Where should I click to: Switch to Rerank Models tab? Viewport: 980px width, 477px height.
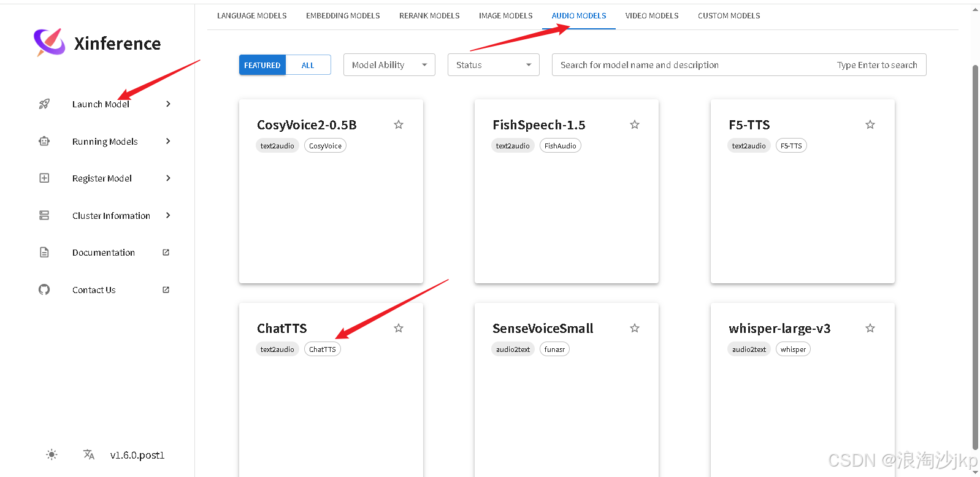[x=429, y=16]
